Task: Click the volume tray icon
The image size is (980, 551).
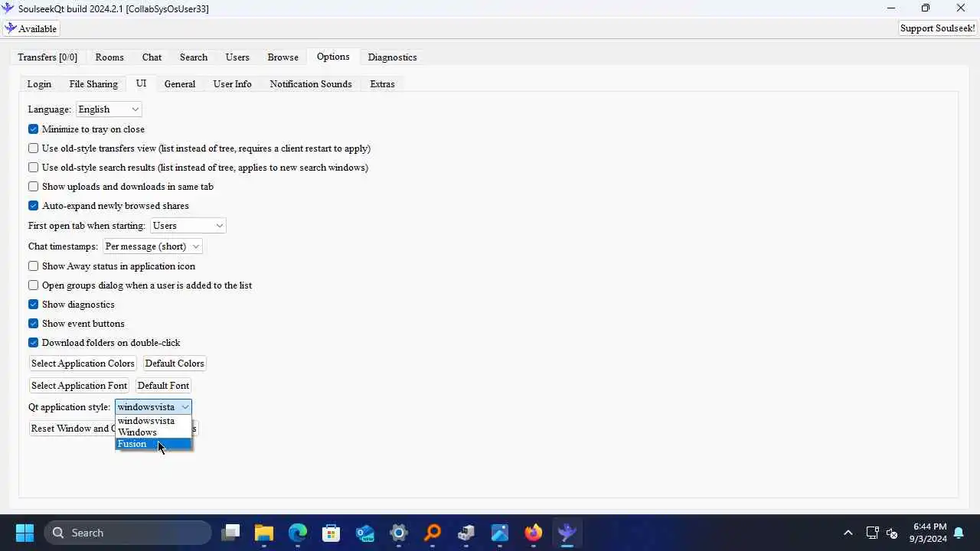Action: tap(892, 533)
